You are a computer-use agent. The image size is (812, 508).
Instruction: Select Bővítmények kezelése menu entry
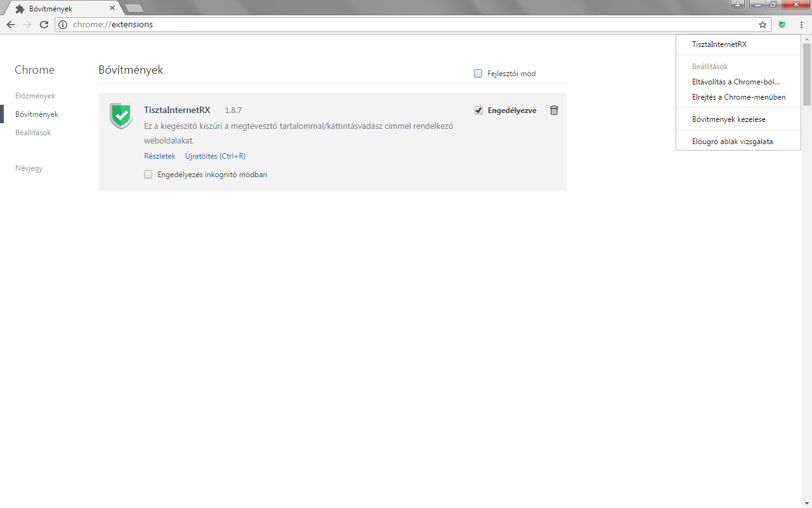738,119
